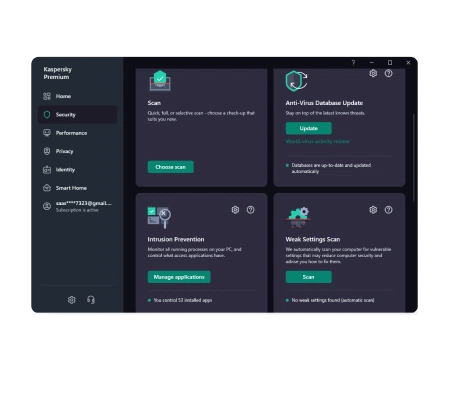464x407 pixels.
Task: Open account saas****7323@gmail email entry
Action: click(84, 203)
